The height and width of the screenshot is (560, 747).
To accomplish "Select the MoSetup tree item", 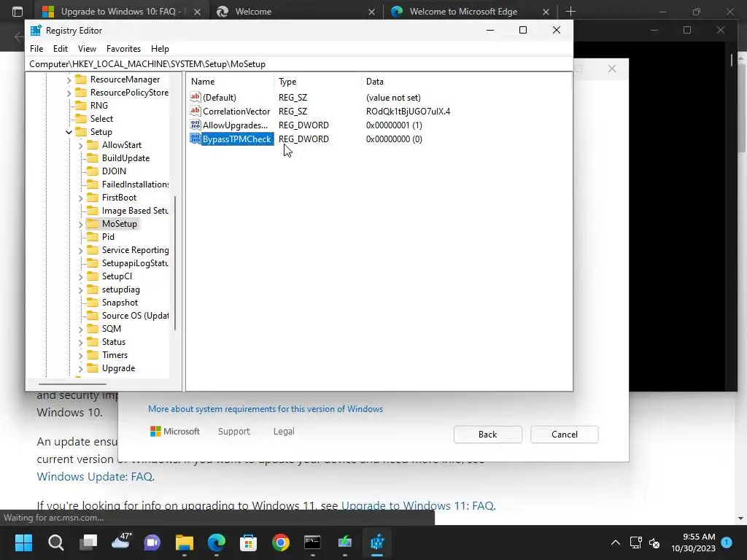I will [119, 224].
